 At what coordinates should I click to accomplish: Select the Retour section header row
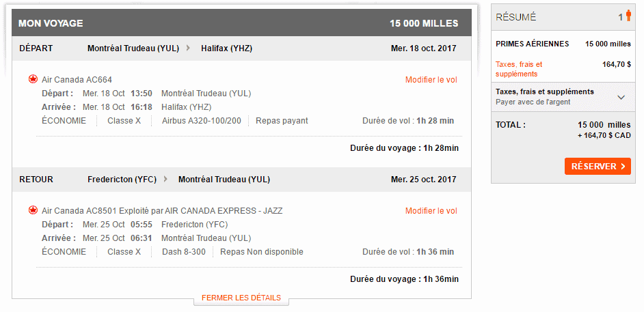(x=241, y=180)
